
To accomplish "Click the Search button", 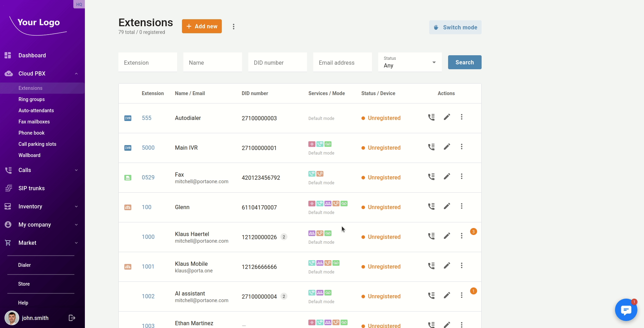I will pyautogui.click(x=464, y=62).
